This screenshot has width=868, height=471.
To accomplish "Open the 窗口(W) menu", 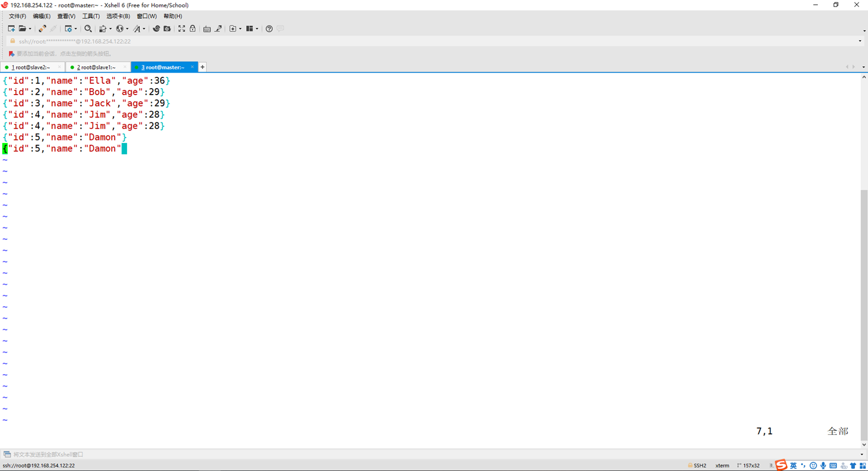I will [146, 17].
